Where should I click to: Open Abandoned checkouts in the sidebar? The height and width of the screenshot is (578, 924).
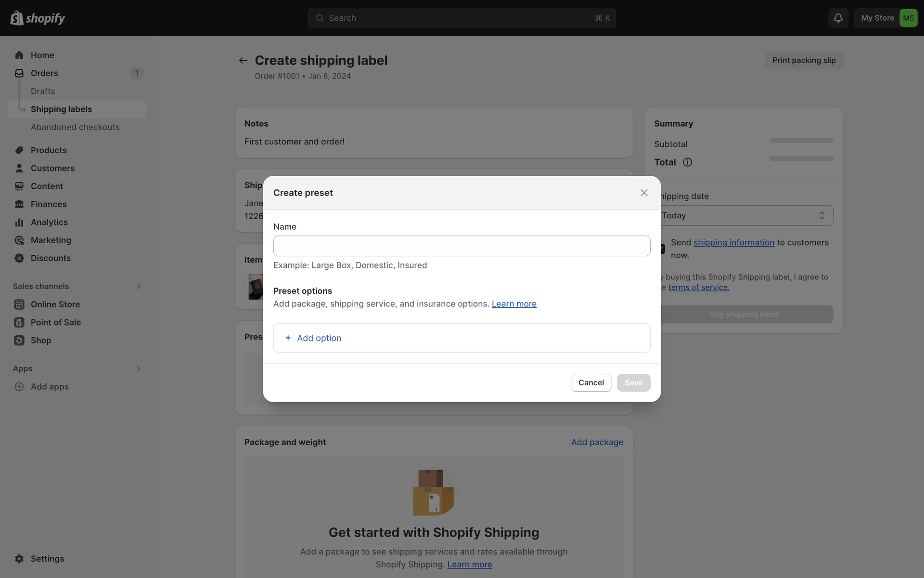[x=75, y=127]
